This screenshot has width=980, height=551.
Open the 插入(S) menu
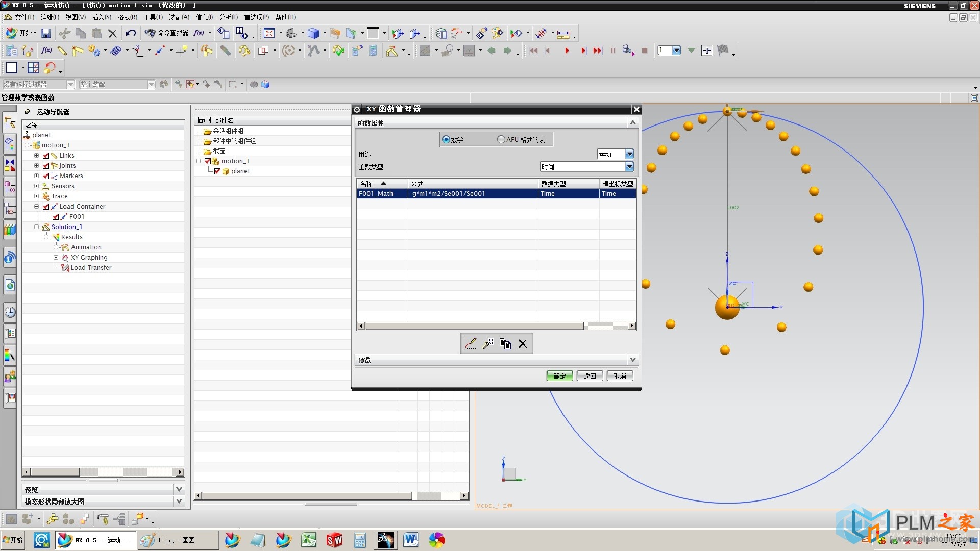(x=102, y=17)
